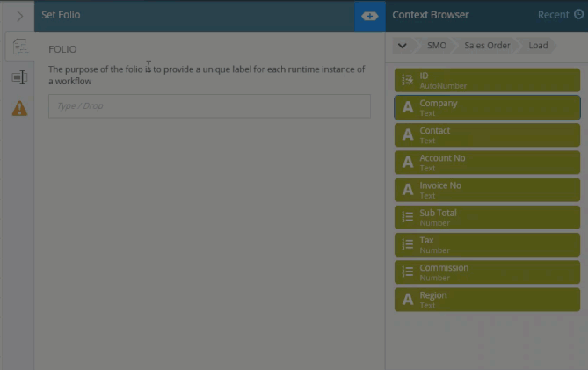Select the Contact text field
The height and width of the screenshot is (370, 588).
[x=487, y=135]
